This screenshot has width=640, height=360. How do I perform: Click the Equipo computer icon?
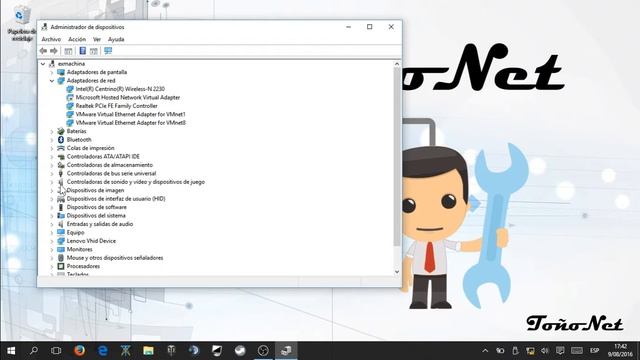click(61, 233)
